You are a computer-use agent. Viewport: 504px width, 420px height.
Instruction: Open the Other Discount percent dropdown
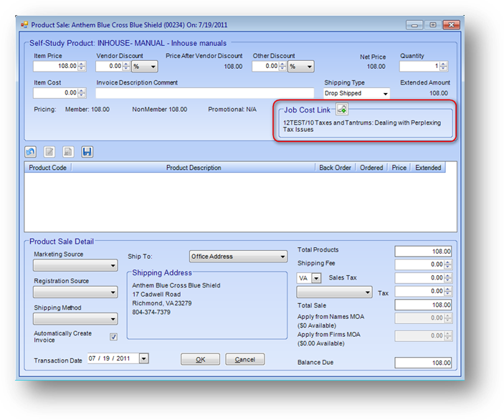(x=301, y=67)
